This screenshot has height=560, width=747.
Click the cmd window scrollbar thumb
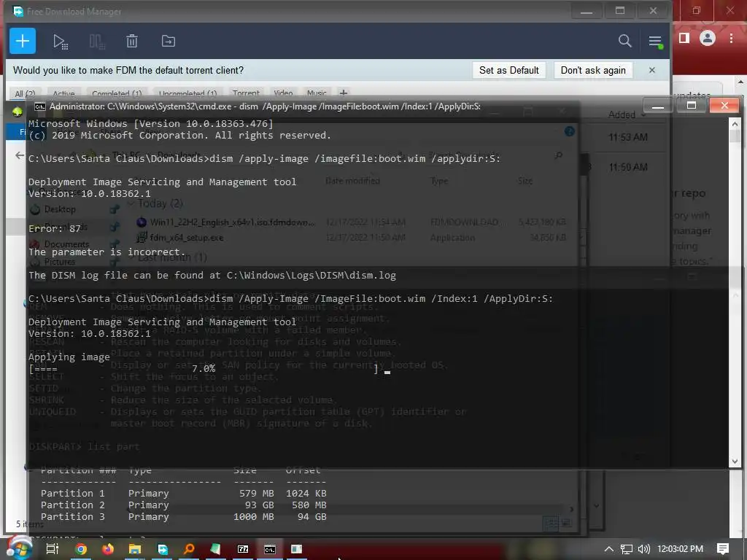coord(734,136)
